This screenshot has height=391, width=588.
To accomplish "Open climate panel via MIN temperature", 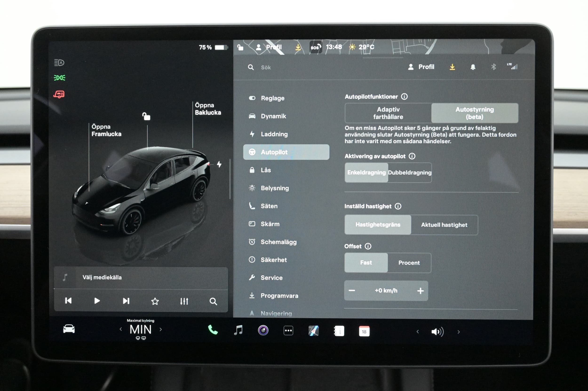I will 140,330.
